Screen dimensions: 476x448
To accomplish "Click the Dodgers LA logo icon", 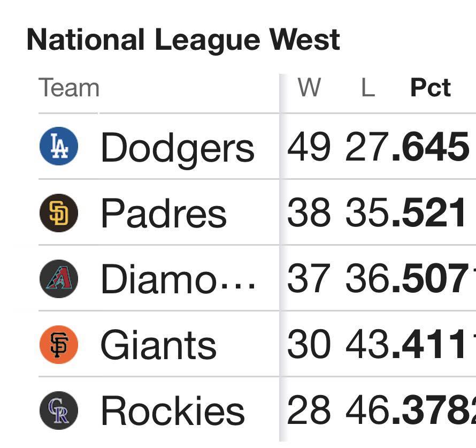I will 59,146.
